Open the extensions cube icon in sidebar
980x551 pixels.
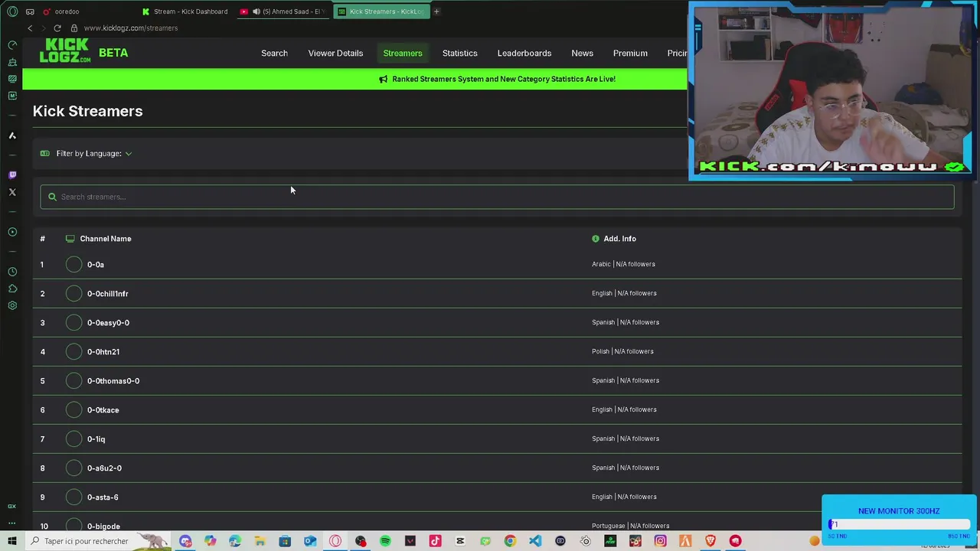click(x=12, y=289)
